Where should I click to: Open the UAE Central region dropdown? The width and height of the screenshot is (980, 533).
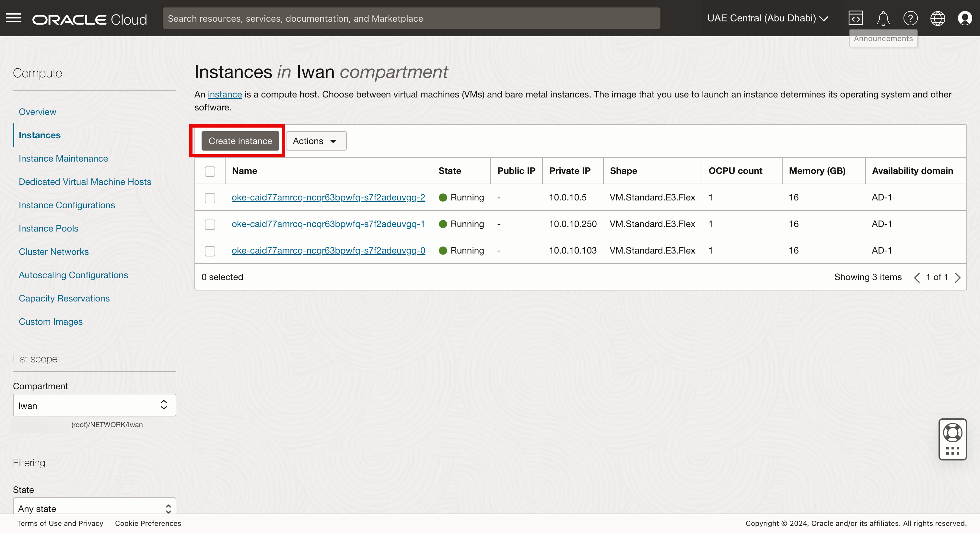point(767,18)
